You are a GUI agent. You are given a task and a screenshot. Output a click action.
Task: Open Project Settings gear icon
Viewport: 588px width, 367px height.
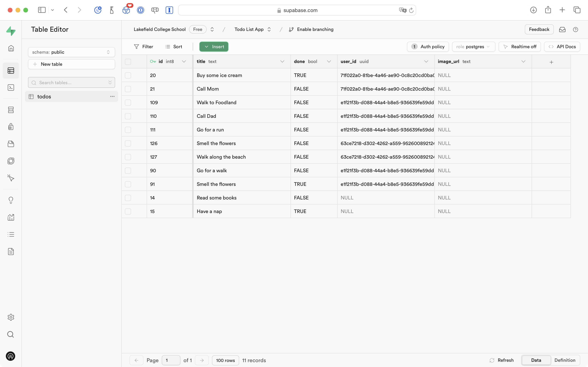[11, 317]
